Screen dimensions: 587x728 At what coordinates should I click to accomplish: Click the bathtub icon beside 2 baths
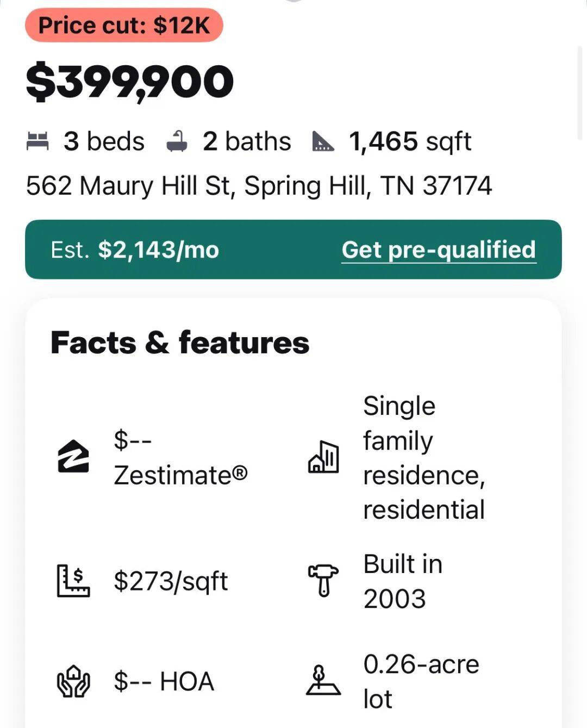click(x=177, y=141)
